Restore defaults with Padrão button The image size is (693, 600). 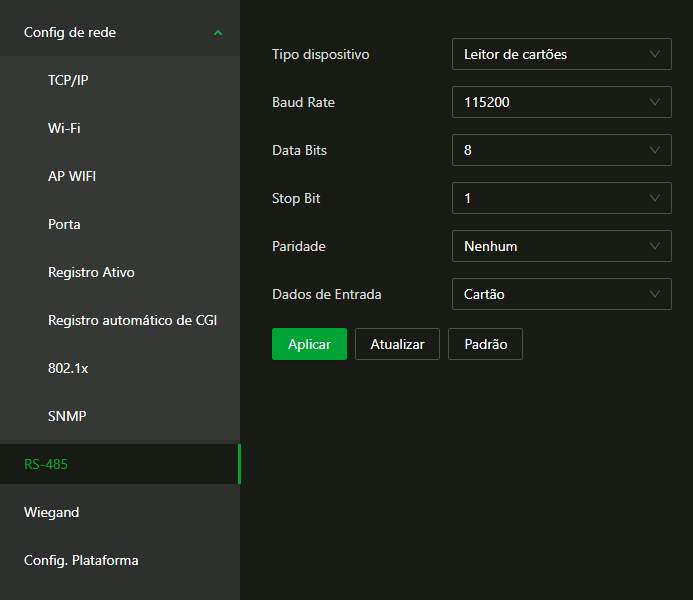(485, 344)
